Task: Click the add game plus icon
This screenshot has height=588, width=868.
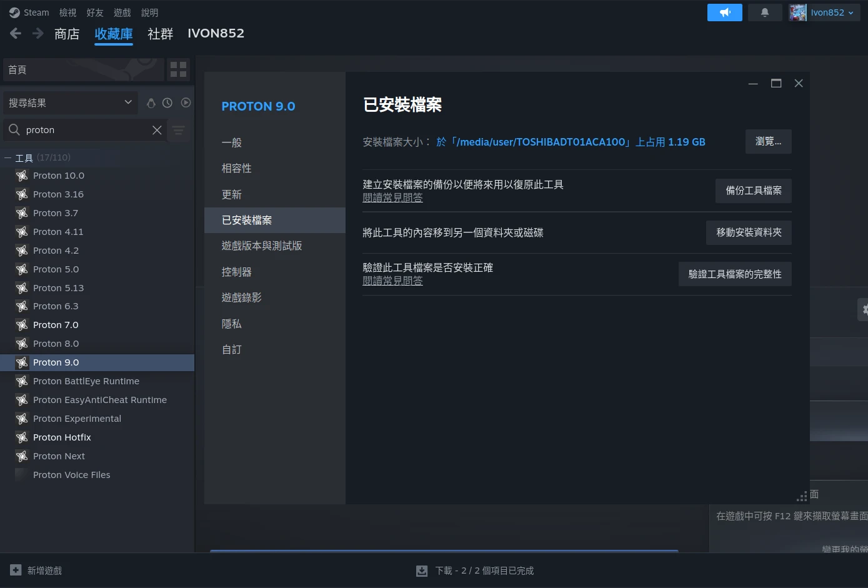Action: tap(16, 571)
